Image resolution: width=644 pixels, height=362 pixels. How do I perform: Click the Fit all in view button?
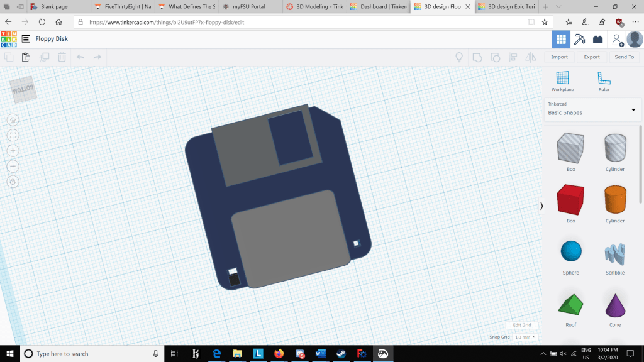point(13,135)
